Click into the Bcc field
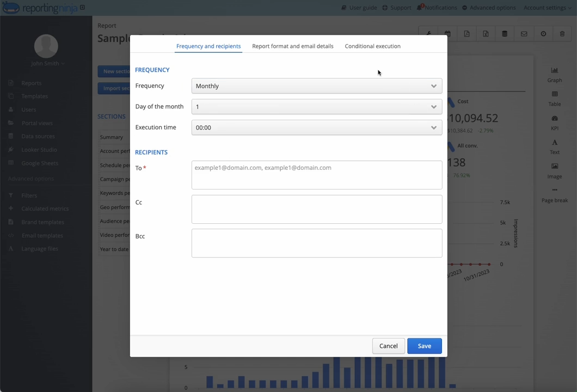The width and height of the screenshot is (577, 392). pos(316,243)
